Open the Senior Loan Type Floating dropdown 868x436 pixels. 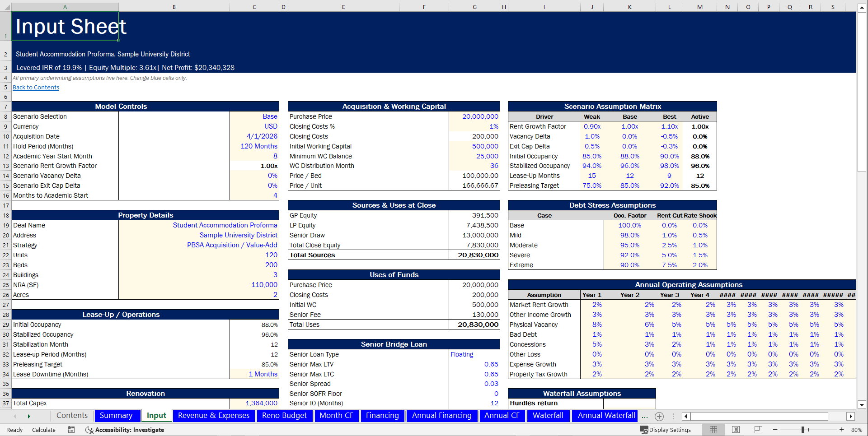(462, 354)
